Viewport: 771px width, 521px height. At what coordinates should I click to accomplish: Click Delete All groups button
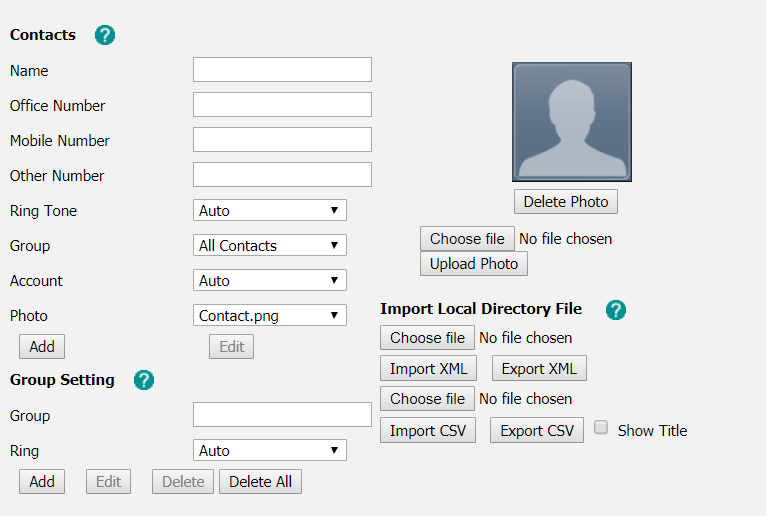260,482
